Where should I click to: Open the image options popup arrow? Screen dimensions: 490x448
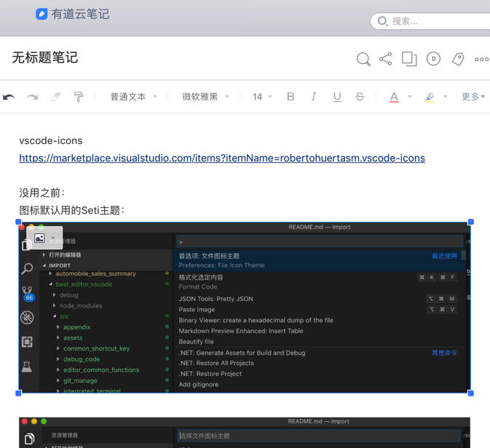tap(53, 239)
